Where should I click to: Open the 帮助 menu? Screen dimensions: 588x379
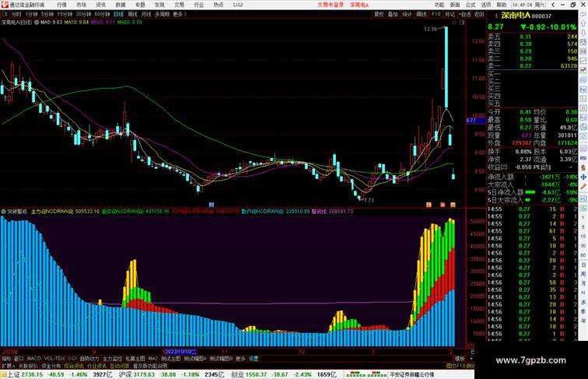tap(502, 5)
